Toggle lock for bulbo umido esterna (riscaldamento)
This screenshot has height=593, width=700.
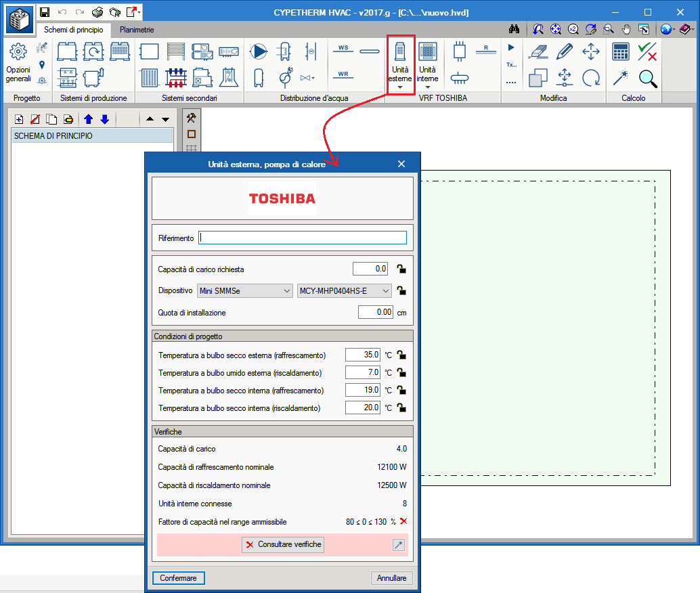401,372
